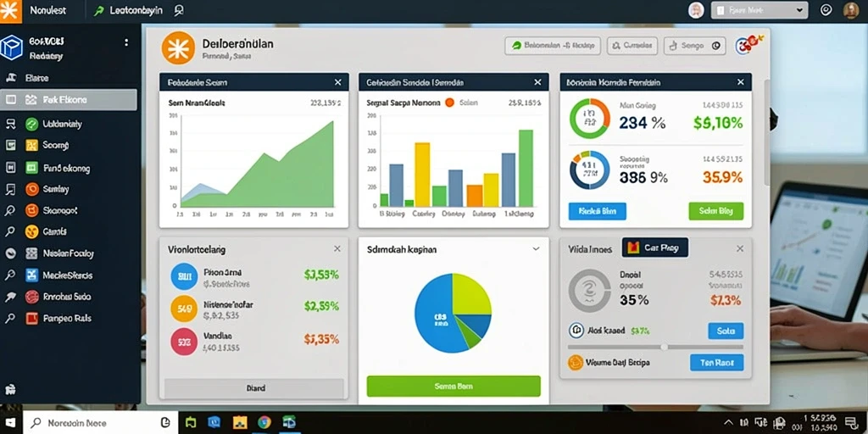868x434 pixels.
Task: Click the orange asterisk dashboard logo
Action: pos(178,48)
